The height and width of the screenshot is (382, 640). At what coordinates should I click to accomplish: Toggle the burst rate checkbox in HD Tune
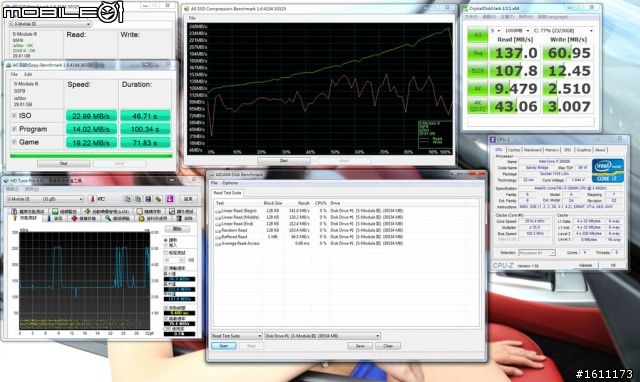(x=166, y=318)
